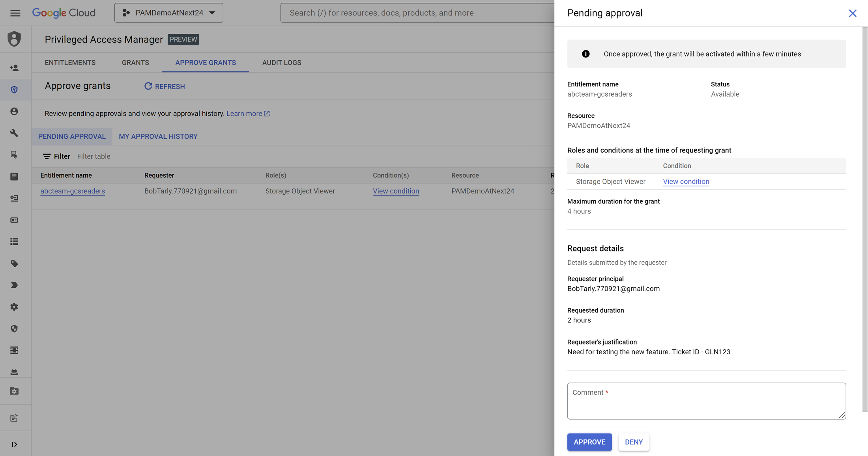Click View condition link for Storage Object Viewer

(x=685, y=181)
